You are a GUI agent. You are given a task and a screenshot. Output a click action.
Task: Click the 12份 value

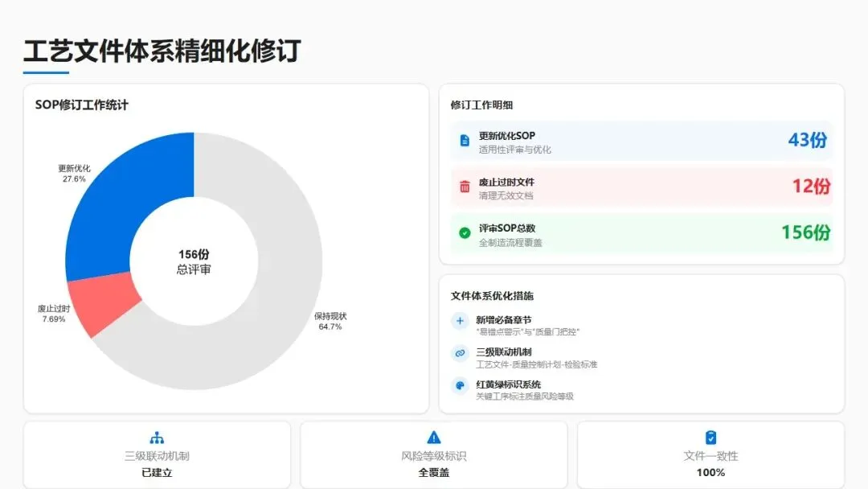point(811,186)
